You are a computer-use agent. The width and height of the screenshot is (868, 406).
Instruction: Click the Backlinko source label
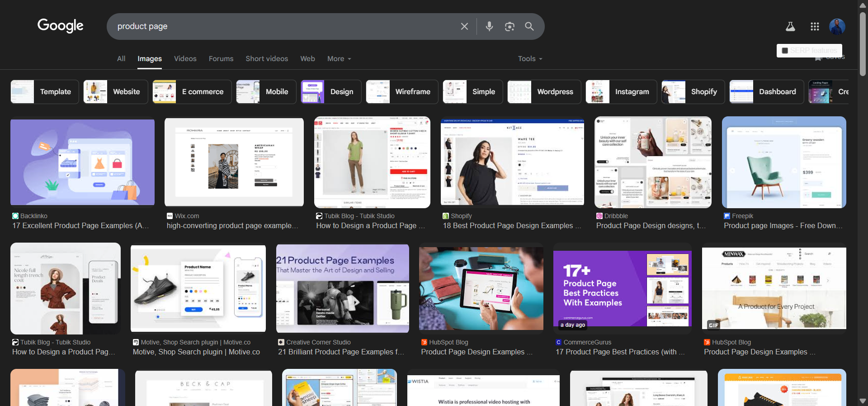coord(34,216)
